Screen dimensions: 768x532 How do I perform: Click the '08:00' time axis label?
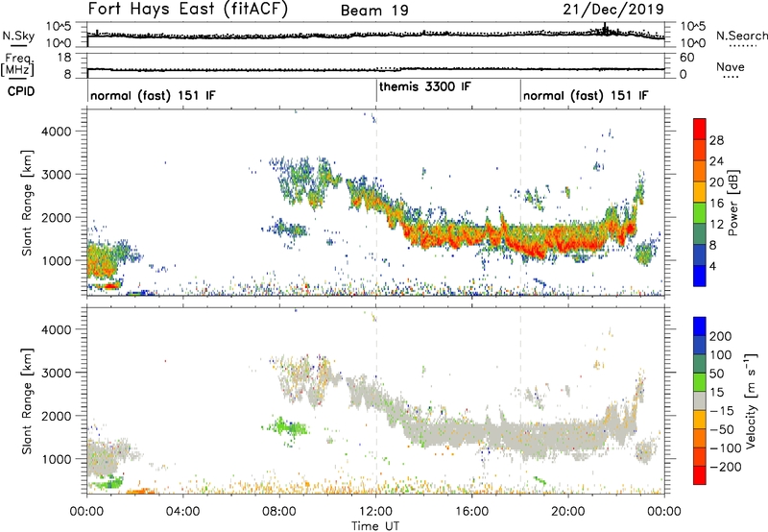(x=279, y=512)
